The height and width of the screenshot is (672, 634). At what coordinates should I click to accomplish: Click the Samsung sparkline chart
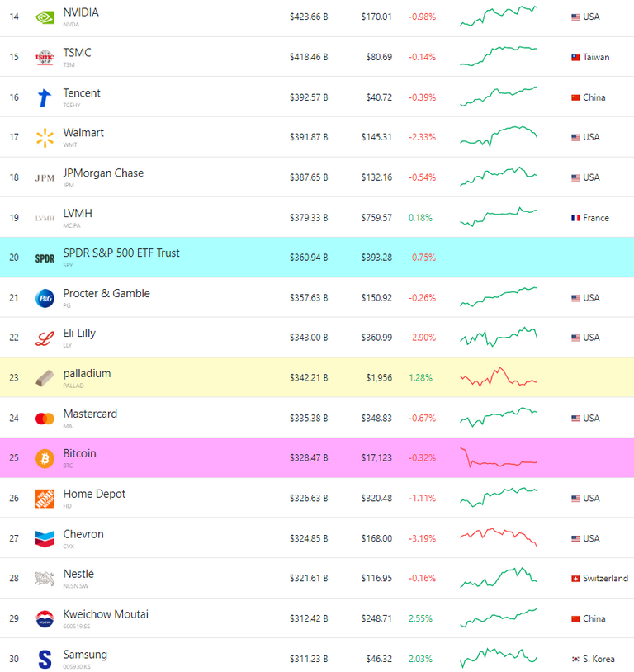(499, 658)
